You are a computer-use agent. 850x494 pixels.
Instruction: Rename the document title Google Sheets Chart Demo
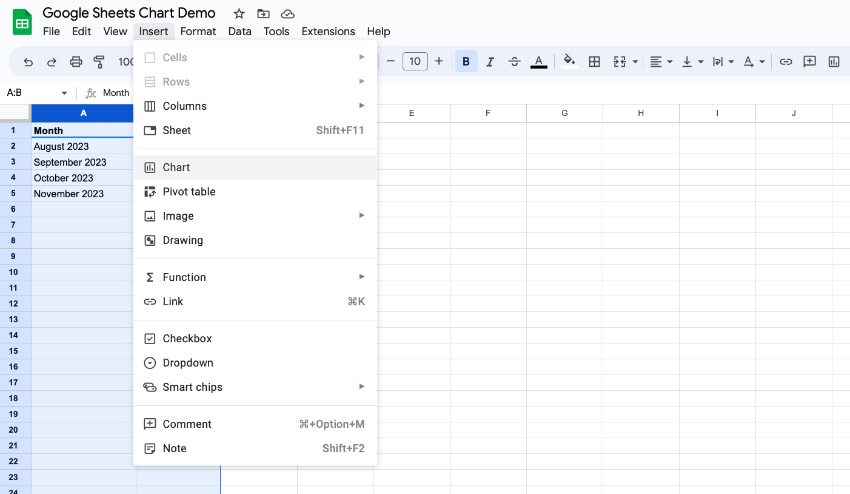point(129,13)
